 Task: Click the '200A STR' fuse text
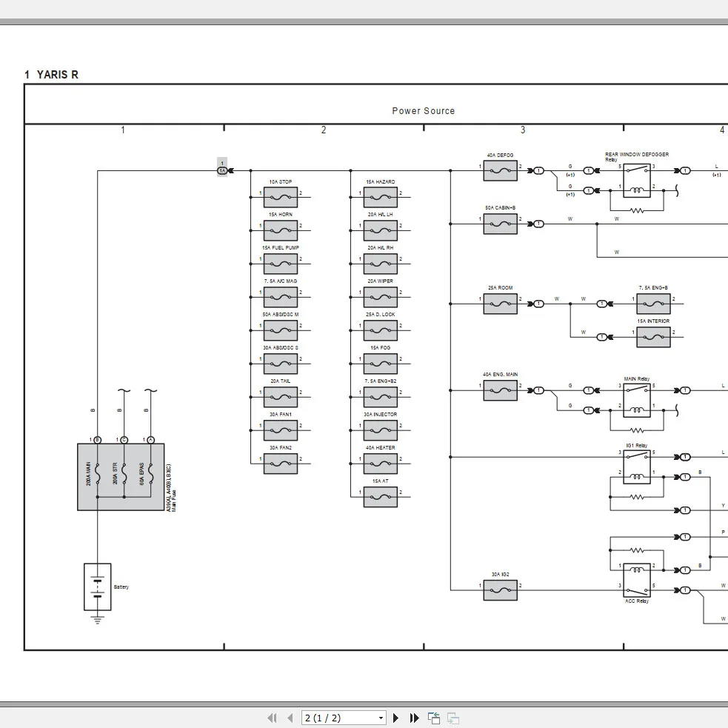tap(115, 474)
